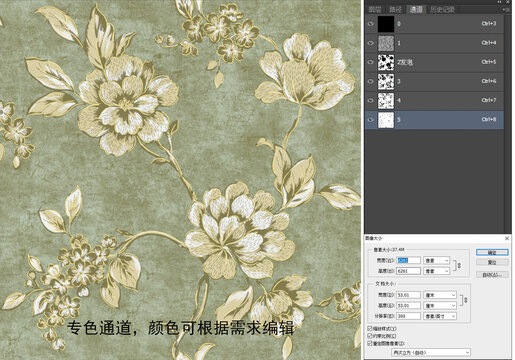Select the channel named 2发泡

(x=434, y=62)
